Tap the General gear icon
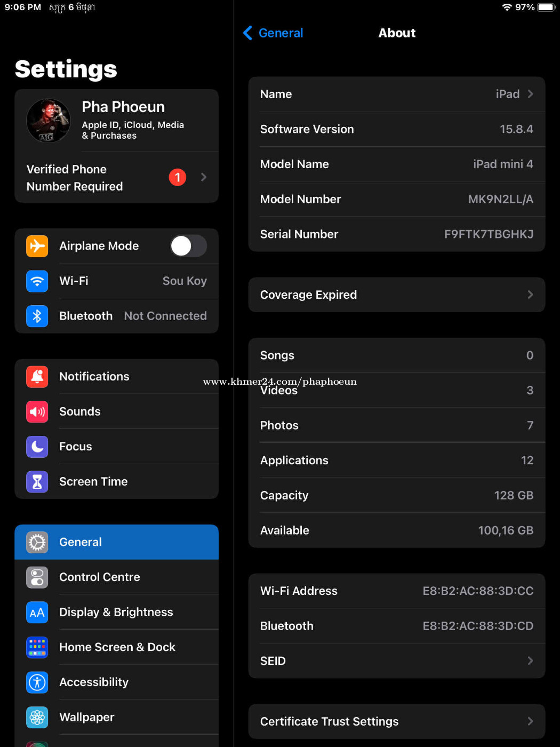Screen dimensions: 560x747 pos(37,542)
